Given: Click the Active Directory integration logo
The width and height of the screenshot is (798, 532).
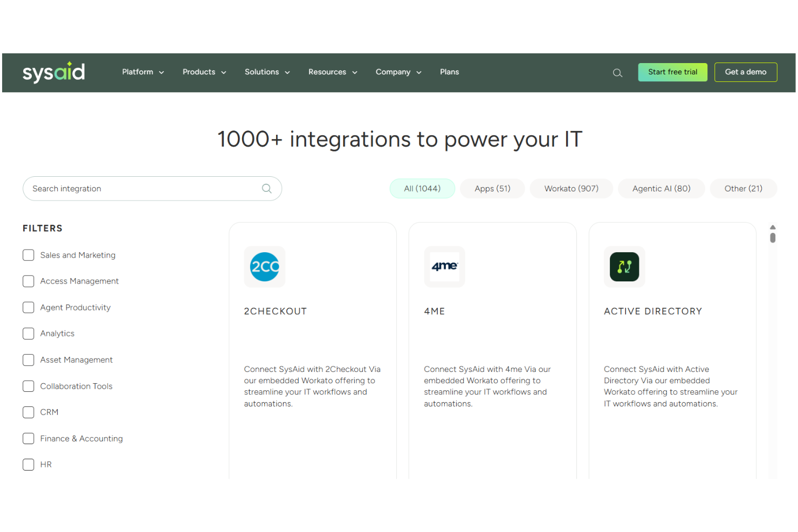Looking at the screenshot, I should tap(624, 267).
